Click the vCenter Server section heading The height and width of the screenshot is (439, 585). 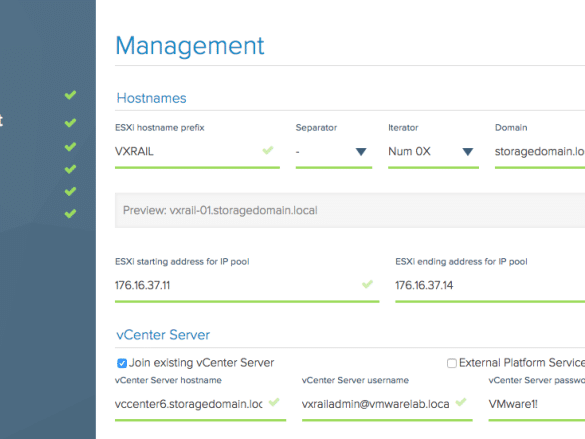(163, 335)
